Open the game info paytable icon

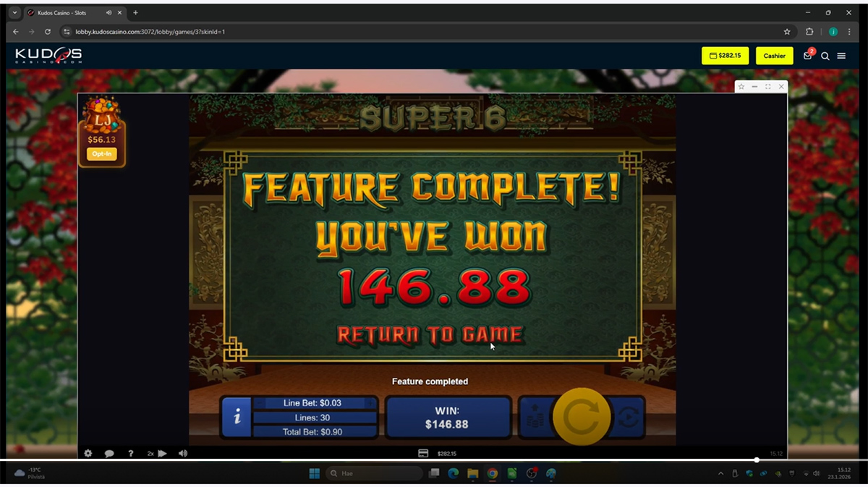[237, 417]
